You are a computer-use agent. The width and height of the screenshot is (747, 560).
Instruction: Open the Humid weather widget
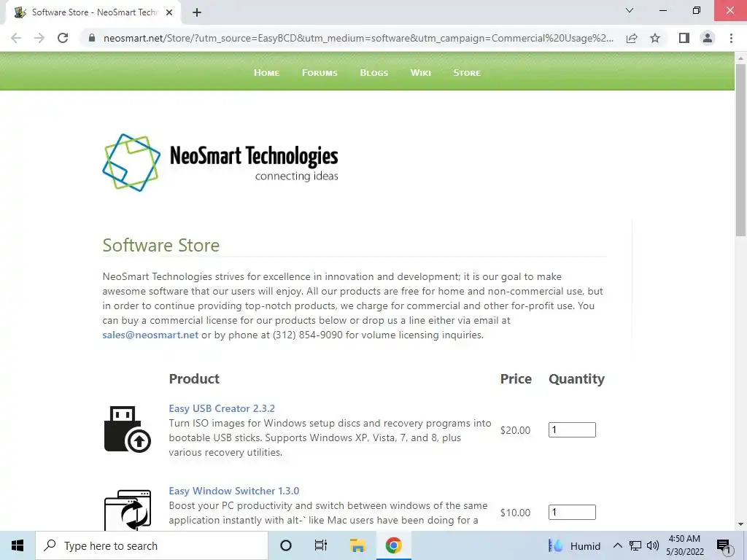point(575,545)
